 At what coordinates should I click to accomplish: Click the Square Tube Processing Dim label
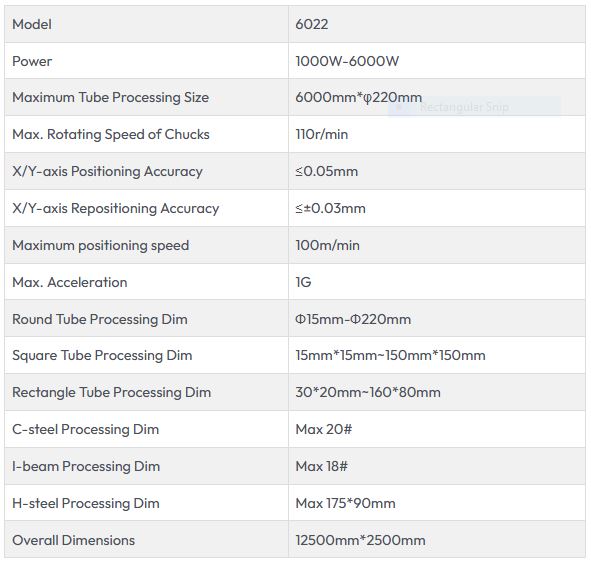point(102,355)
